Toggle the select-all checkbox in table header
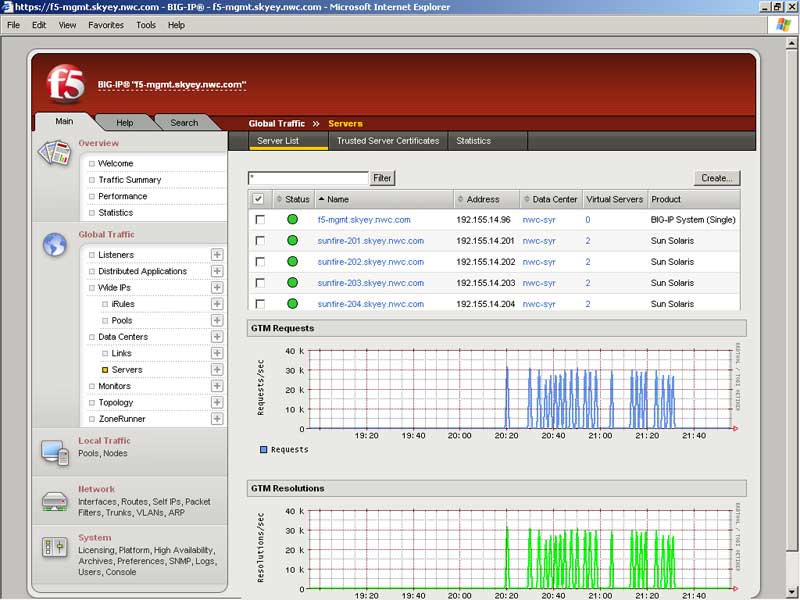The width and height of the screenshot is (800, 600). click(259, 199)
